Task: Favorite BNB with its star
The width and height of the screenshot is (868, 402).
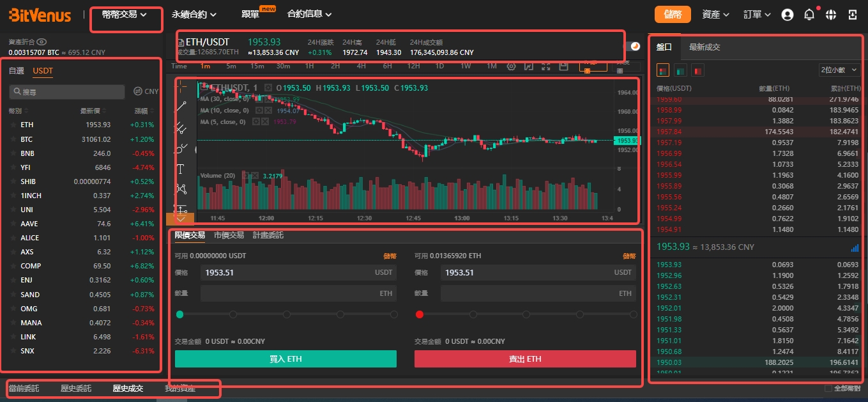Action: coord(13,153)
